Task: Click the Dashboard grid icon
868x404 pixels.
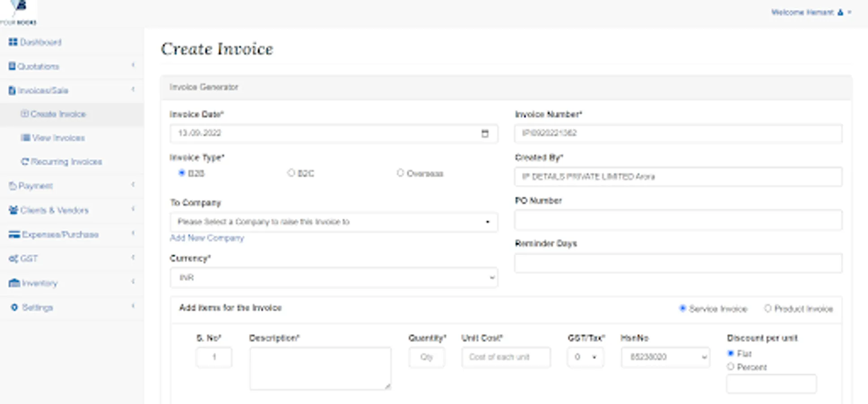Action: pos(13,42)
